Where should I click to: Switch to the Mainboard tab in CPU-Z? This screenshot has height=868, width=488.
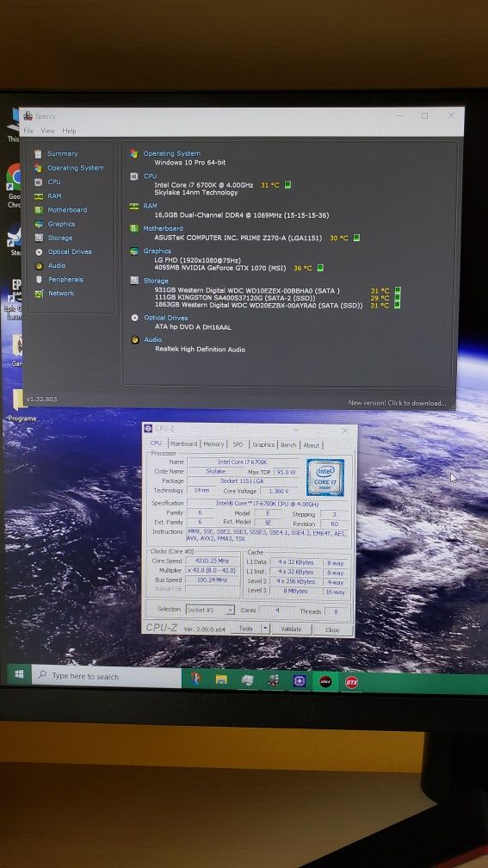coord(183,444)
